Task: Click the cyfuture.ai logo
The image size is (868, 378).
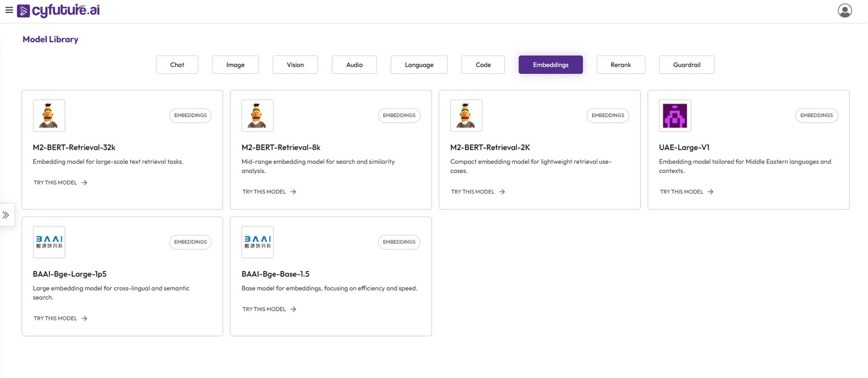Action: coord(59,10)
